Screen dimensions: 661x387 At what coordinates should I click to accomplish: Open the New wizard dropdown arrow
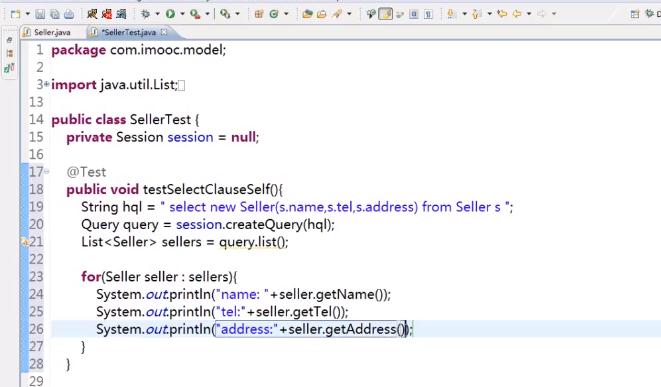coord(27,14)
